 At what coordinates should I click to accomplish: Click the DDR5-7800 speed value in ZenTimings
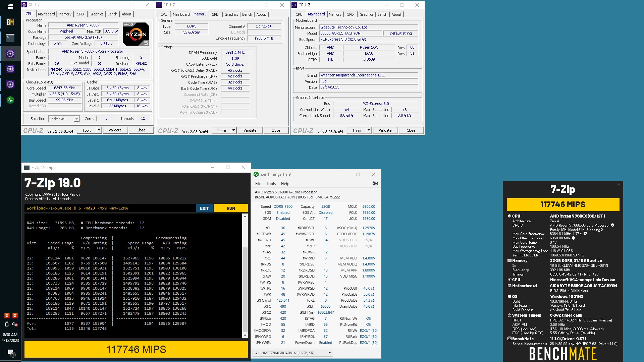[x=283, y=206]
